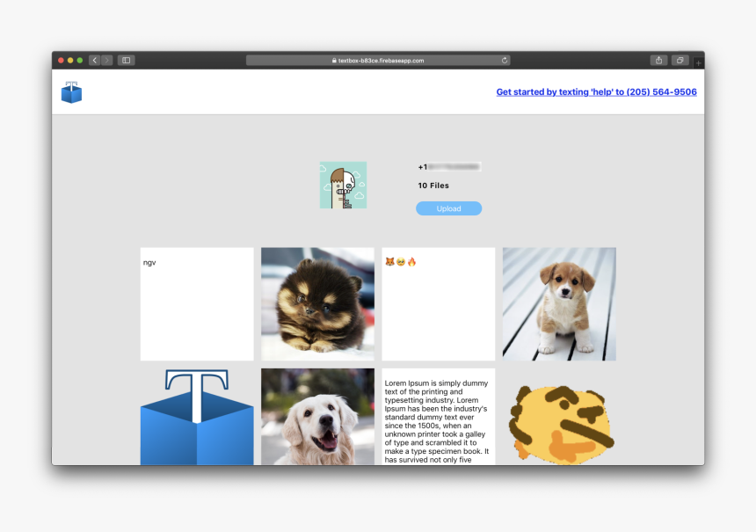Image resolution: width=756 pixels, height=532 pixels.
Task: Open the corgi puppy on deck photo
Action: (x=559, y=304)
